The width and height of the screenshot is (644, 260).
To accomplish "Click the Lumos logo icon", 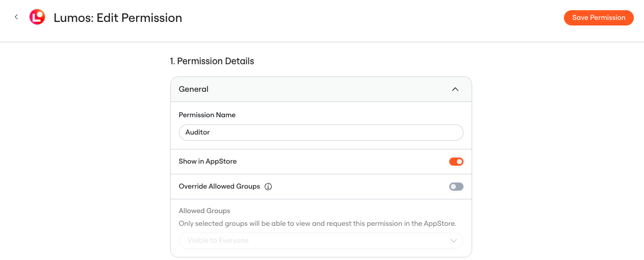I will (37, 17).
